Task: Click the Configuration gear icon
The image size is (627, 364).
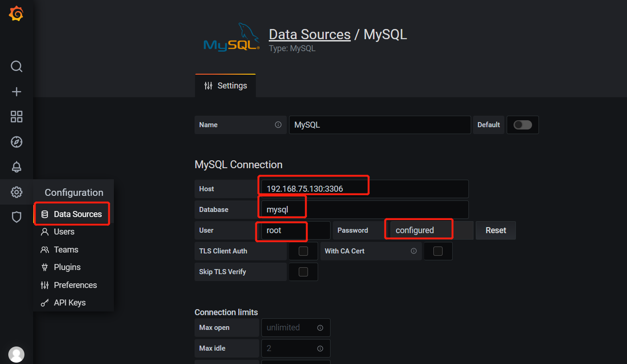Action: click(17, 192)
